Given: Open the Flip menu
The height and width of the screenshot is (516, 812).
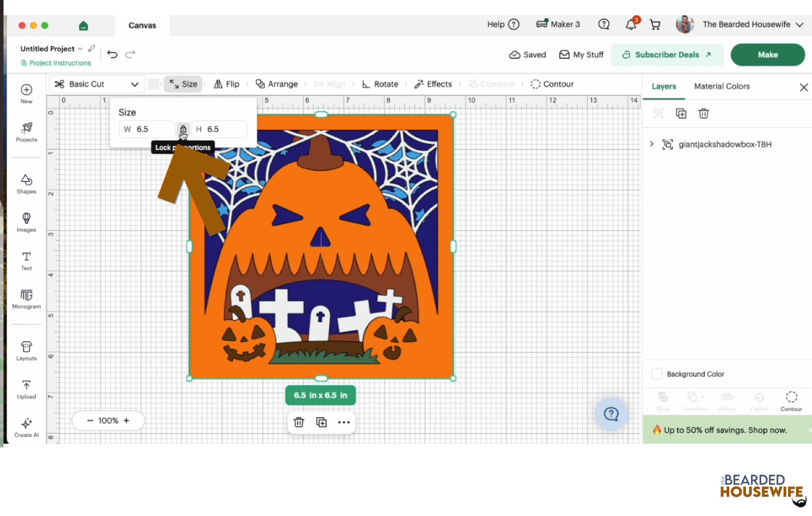Looking at the screenshot, I should (226, 84).
